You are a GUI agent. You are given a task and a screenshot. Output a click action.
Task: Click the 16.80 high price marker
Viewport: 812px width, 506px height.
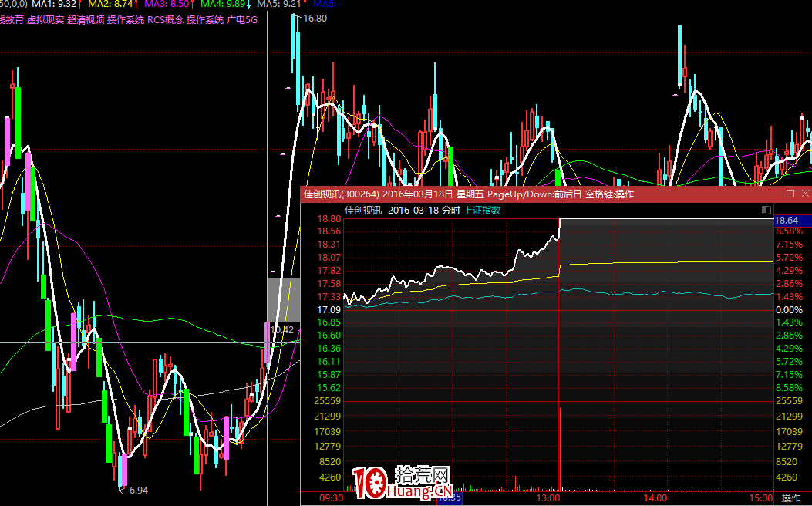[315, 18]
